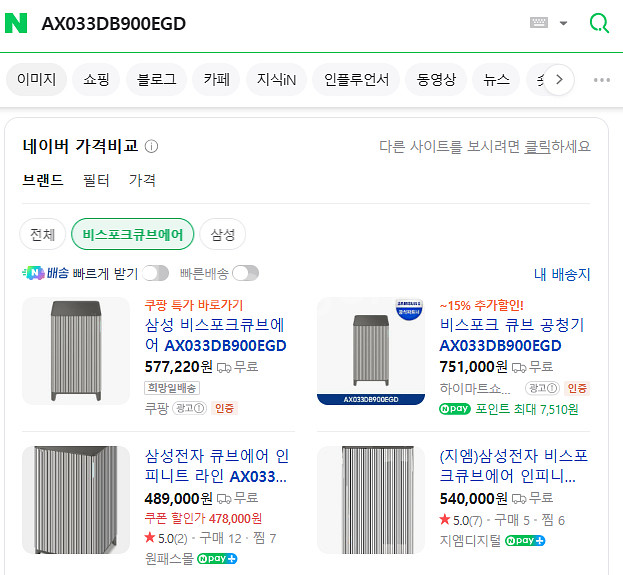The image size is (623, 575).
Task: Open the 지식iN tab
Action: point(277,79)
